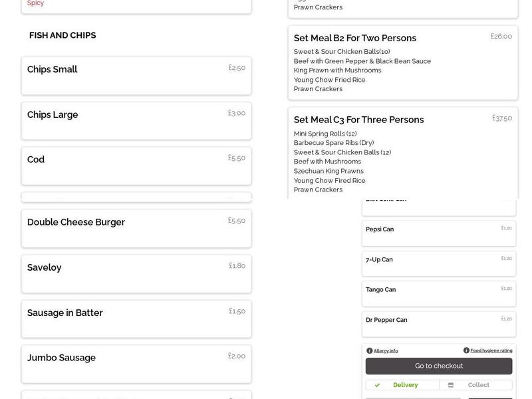Choose Sausage in Batter

136,319
